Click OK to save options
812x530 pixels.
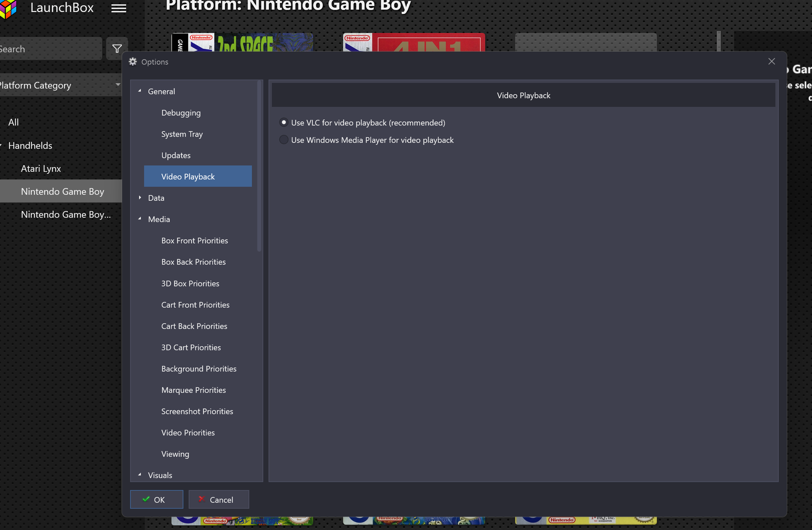pyautogui.click(x=157, y=499)
